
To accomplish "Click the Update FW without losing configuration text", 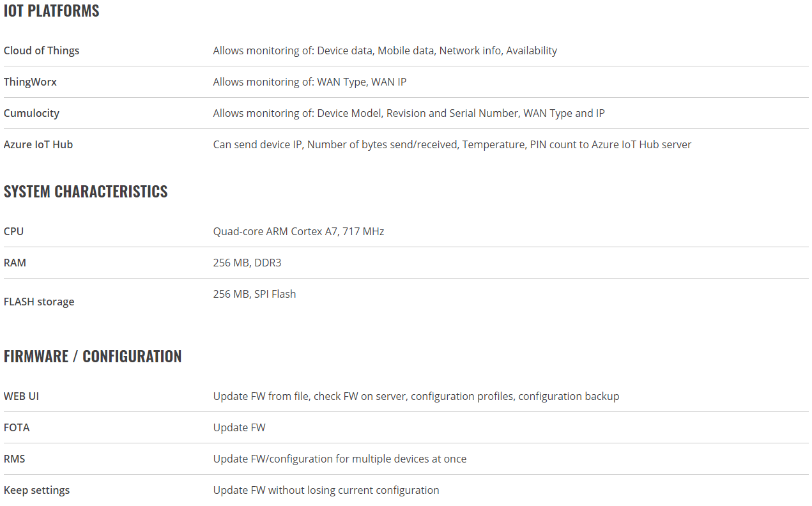I will pyautogui.click(x=326, y=490).
